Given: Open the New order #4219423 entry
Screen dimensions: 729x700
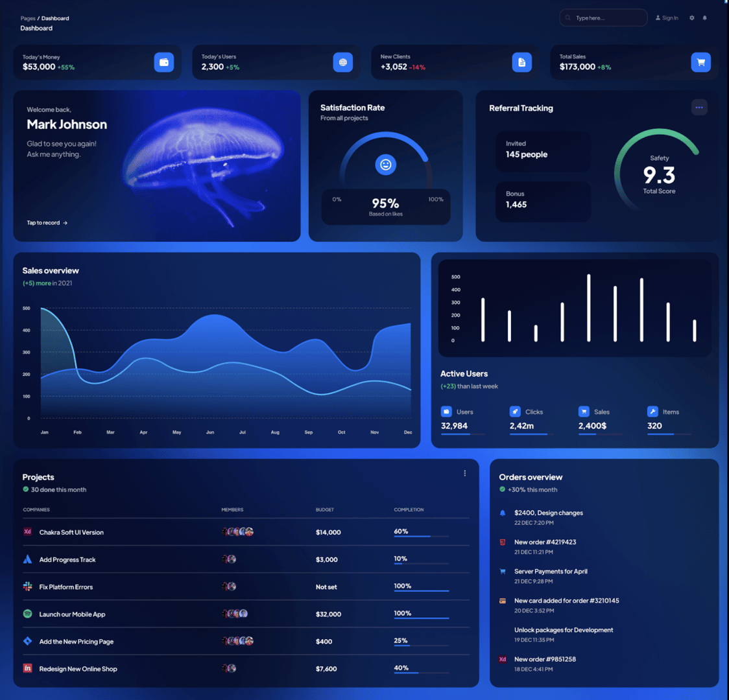Looking at the screenshot, I should pyautogui.click(x=545, y=542).
